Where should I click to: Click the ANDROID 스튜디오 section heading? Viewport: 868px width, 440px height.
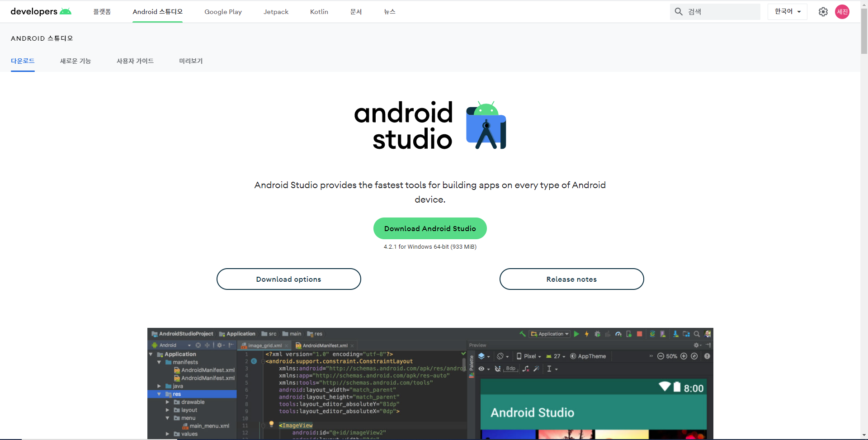click(42, 38)
